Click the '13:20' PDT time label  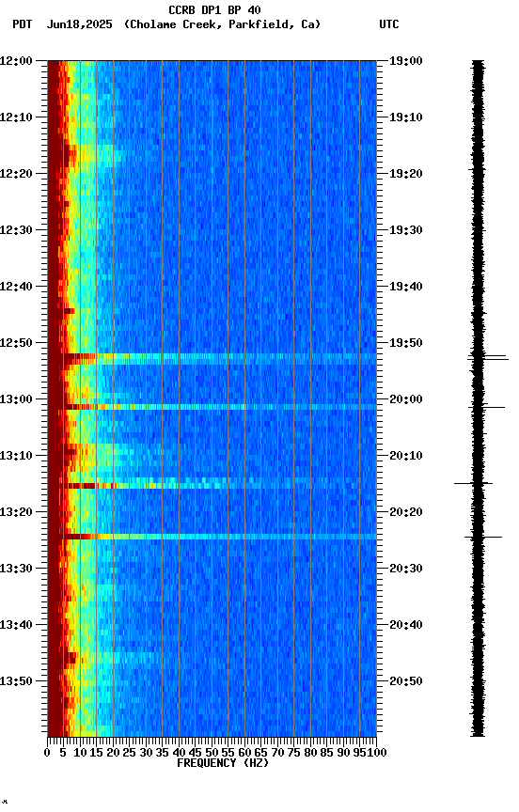[x=16, y=513]
